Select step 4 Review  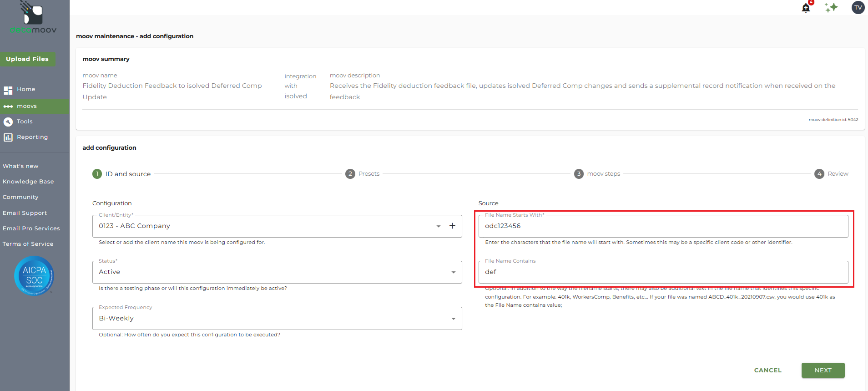[831, 174]
